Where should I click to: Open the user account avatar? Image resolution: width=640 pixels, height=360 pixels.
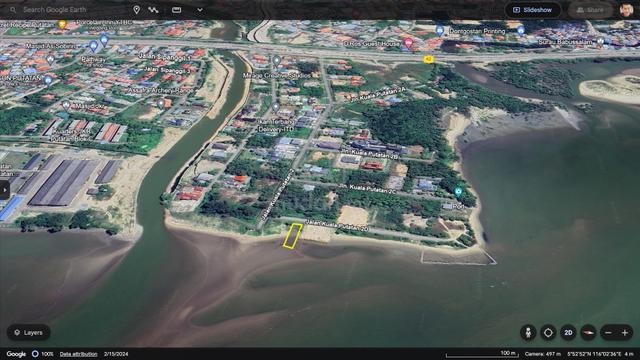pyautogui.click(x=626, y=10)
